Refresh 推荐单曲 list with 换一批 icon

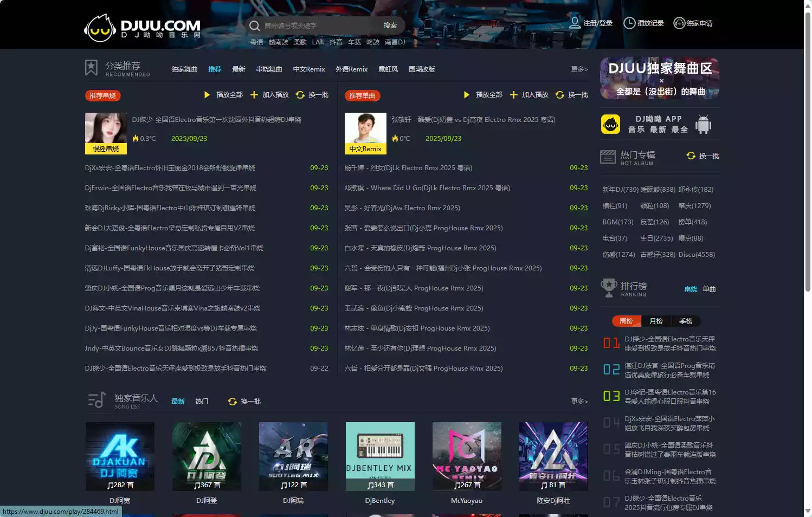[559, 95]
